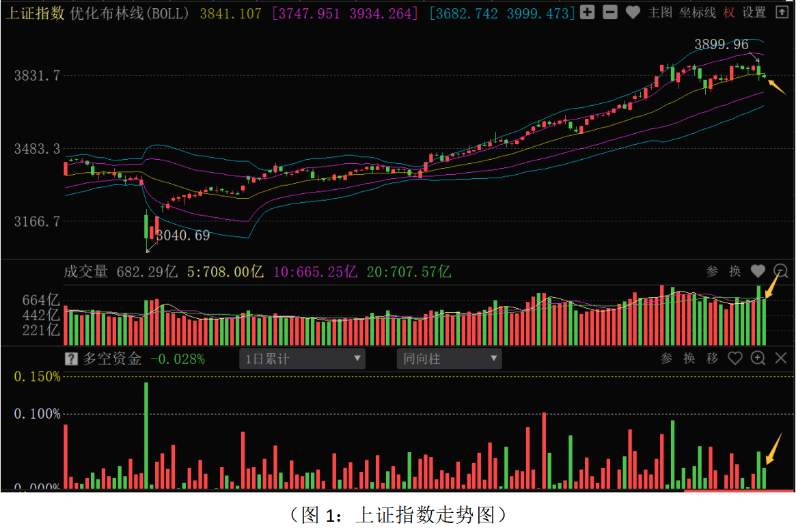The height and width of the screenshot is (532, 796).
Task: Favorite the BOLL indicator with heart icon
Action: point(633,13)
